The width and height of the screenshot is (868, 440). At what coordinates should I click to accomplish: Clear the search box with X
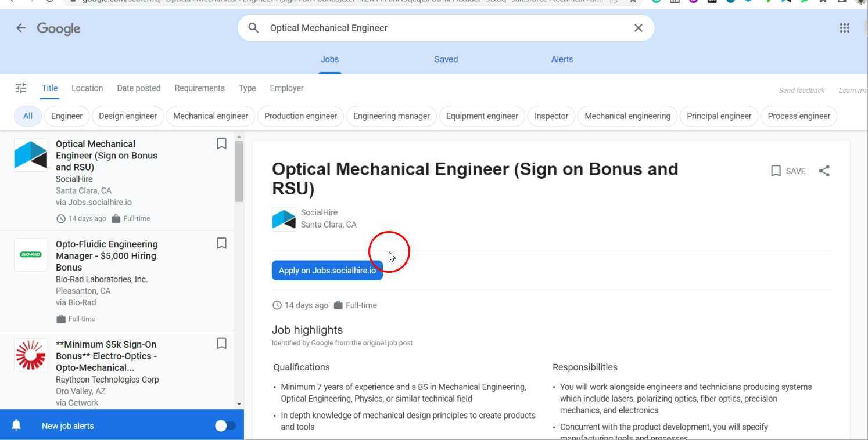pos(638,28)
